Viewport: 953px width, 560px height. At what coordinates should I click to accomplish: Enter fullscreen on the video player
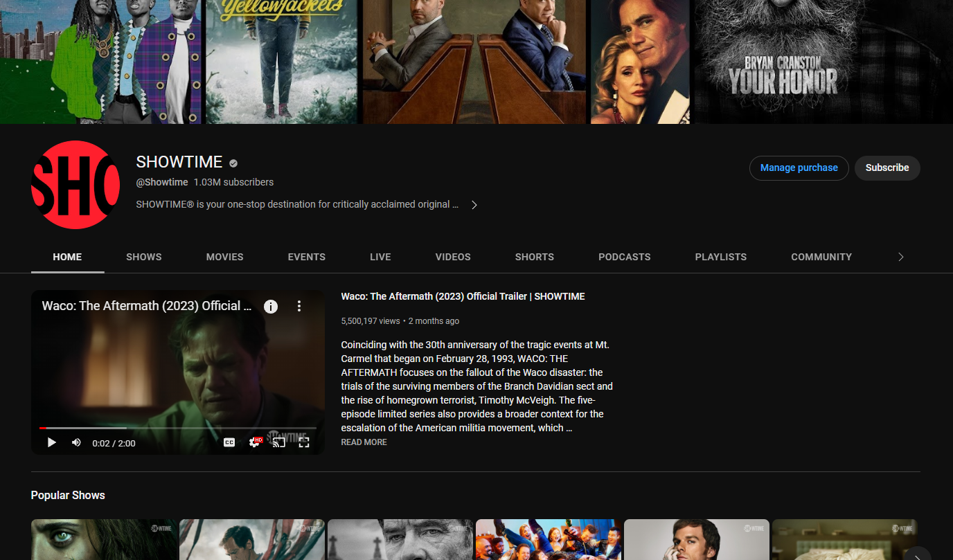tap(303, 442)
